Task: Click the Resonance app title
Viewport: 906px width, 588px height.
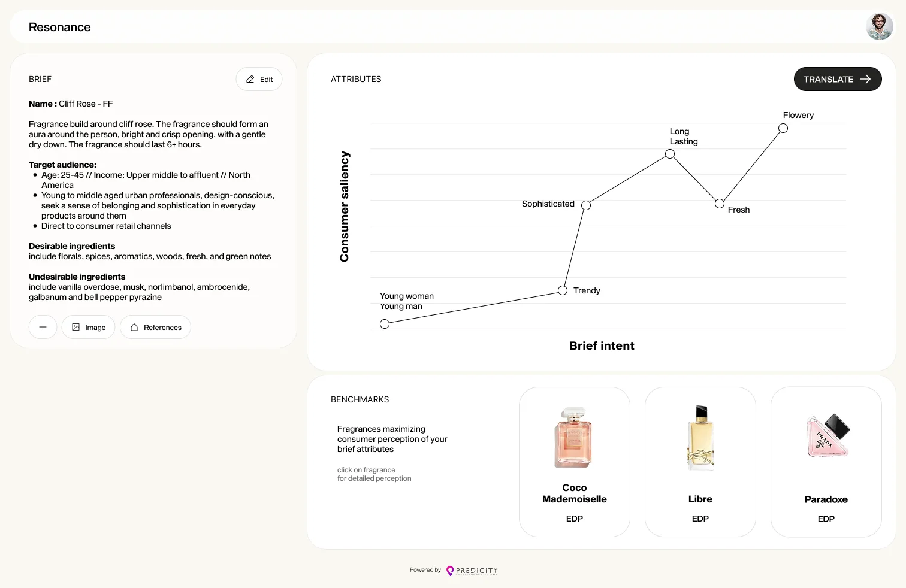Action: point(60,27)
